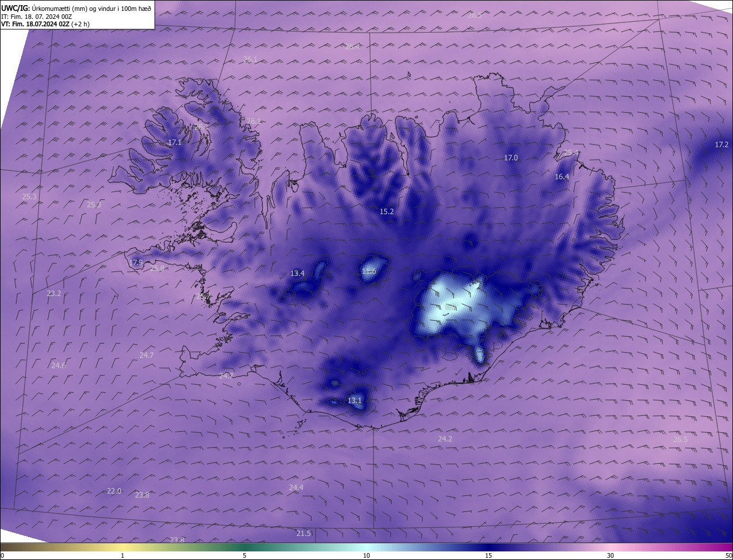Image resolution: width=733 pixels, height=560 pixels.
Task: Click the valid time line 'VT: Fim. 18.07.2024 02Z (+2 h)'
Action: point(45,24)
